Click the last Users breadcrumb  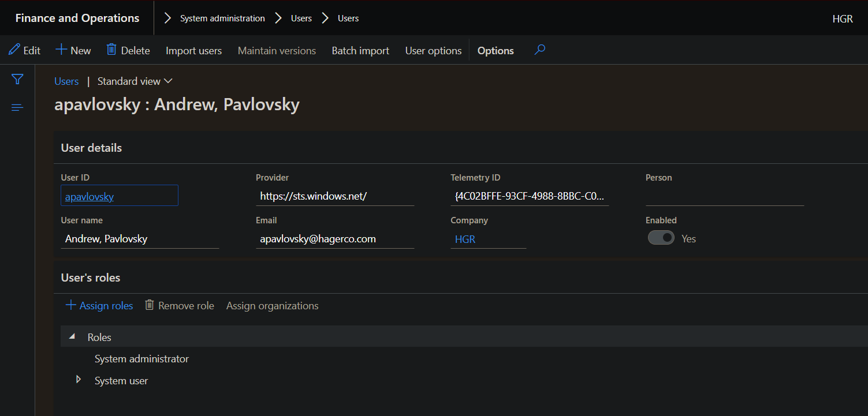pyautogui.click(x=348, y=18)
